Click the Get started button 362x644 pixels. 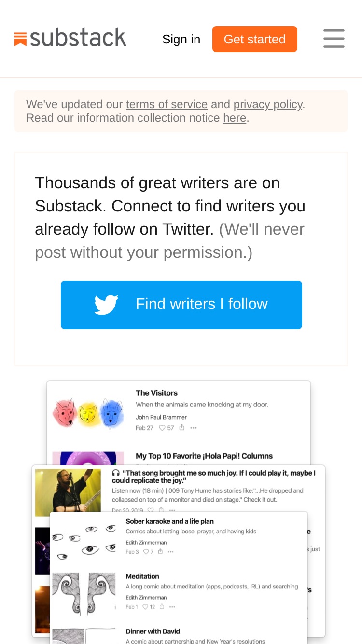255,39
